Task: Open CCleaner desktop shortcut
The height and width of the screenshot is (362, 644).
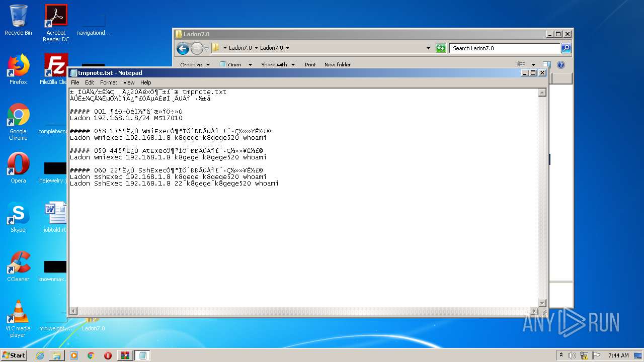Action: coord(18,266)
